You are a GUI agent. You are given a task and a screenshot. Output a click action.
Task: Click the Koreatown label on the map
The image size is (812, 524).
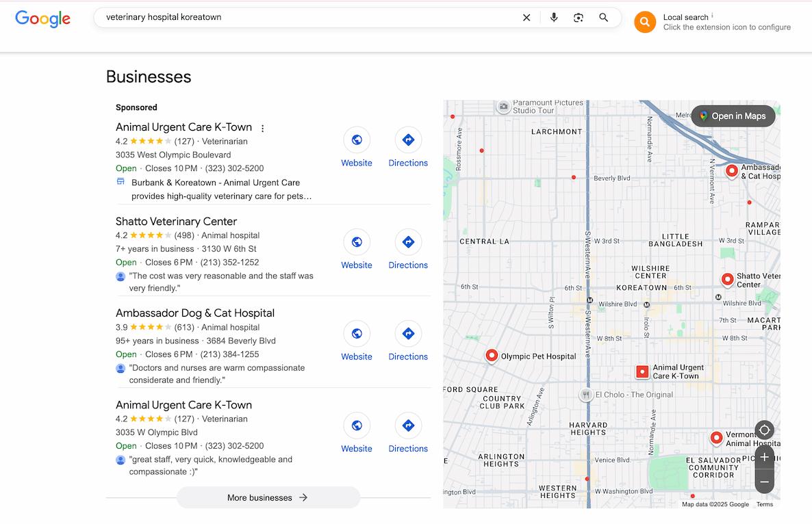(x=641, y=287)
